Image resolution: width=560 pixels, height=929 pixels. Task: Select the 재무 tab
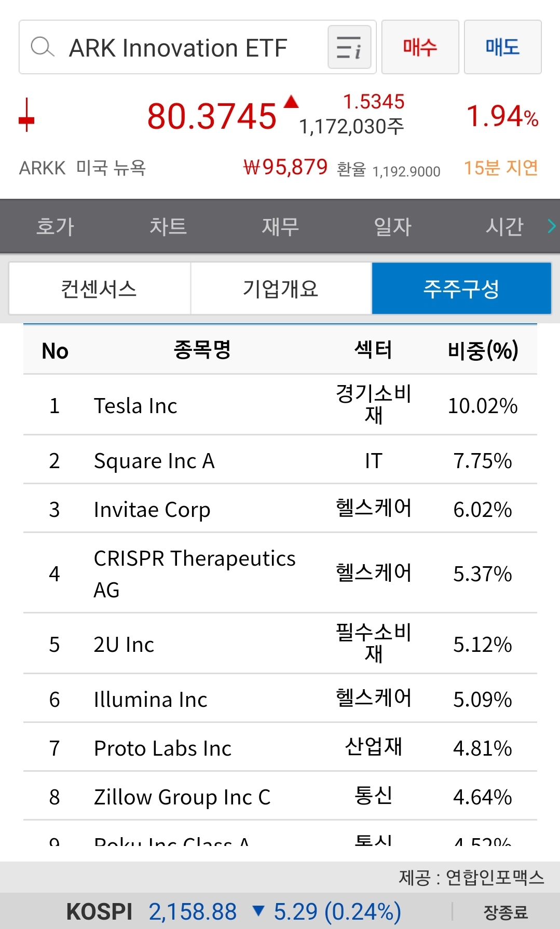pyautogui.click(x=280, y=226)
